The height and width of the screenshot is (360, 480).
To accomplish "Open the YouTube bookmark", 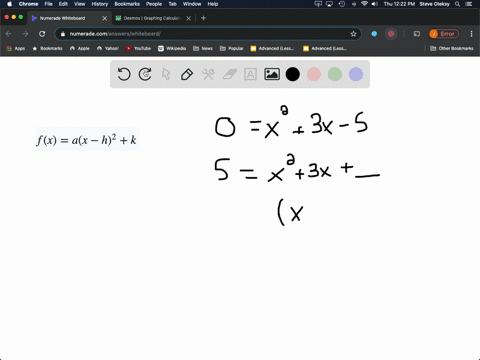I will 138,48.
